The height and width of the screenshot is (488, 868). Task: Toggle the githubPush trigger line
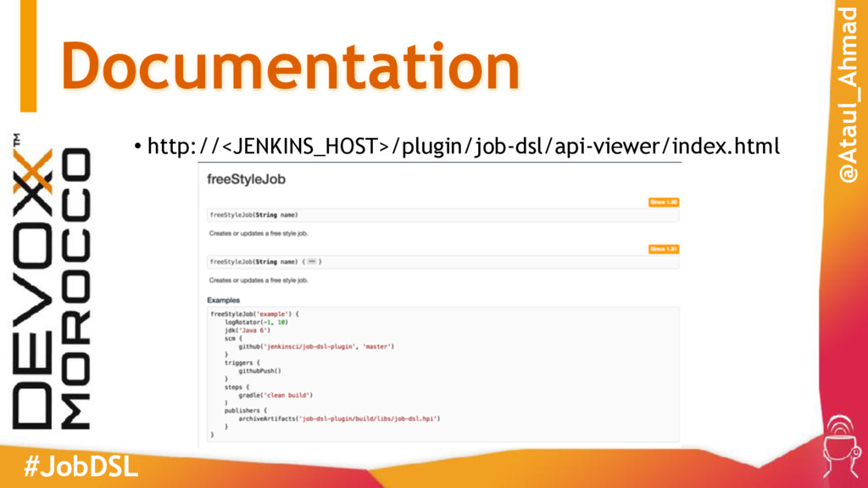[x=259, y=372]
